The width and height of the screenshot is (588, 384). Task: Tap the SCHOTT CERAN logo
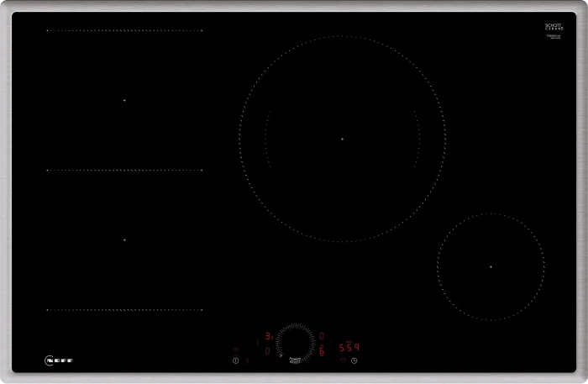[x=554, y=27]
